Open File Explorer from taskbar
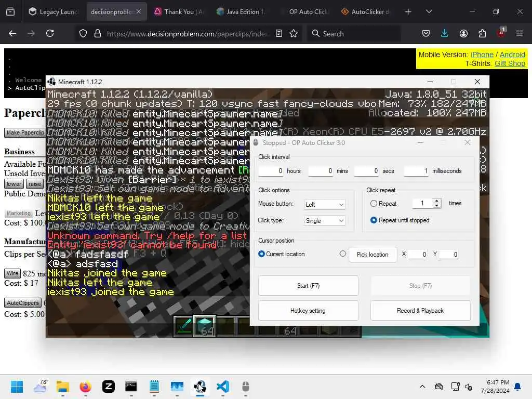Screen dimensions: 532x399 (x=63, y=387)
